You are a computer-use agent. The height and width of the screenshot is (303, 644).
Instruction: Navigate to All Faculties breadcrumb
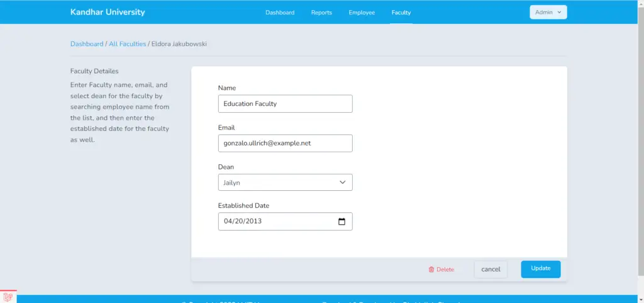[x=127, y=44]
